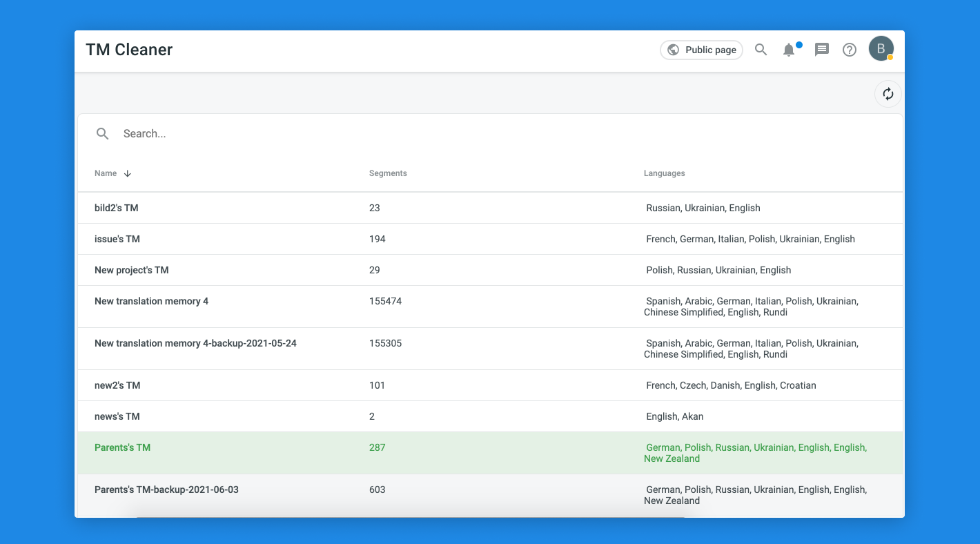Select the news's TM row
This screenshot has width=980, height=544.
[x=490, y=416]
